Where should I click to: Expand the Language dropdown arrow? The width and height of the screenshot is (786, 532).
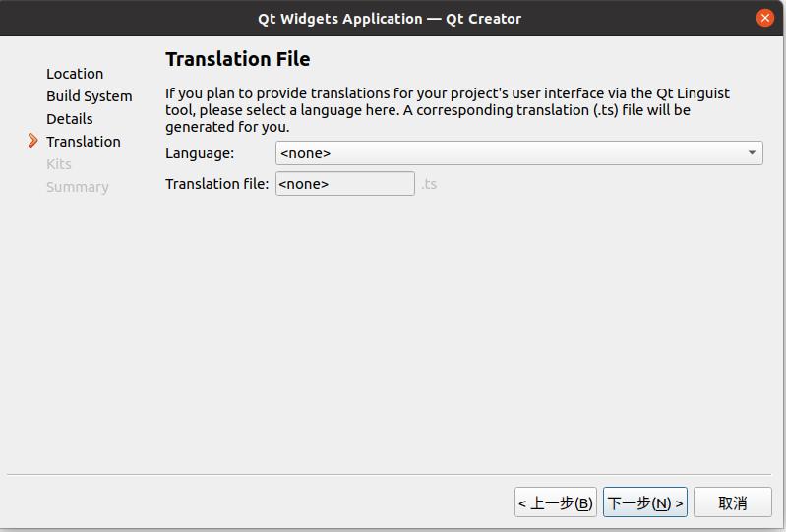click(752, 153)
